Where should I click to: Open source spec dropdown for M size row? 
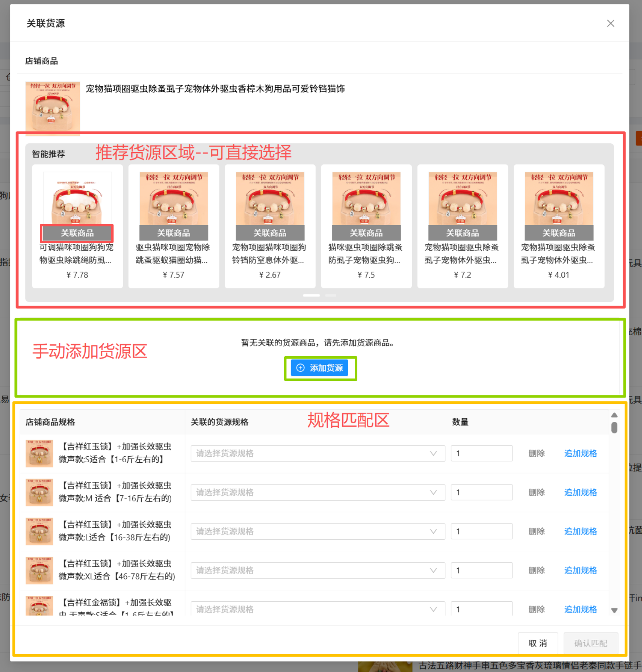(317, 492)
